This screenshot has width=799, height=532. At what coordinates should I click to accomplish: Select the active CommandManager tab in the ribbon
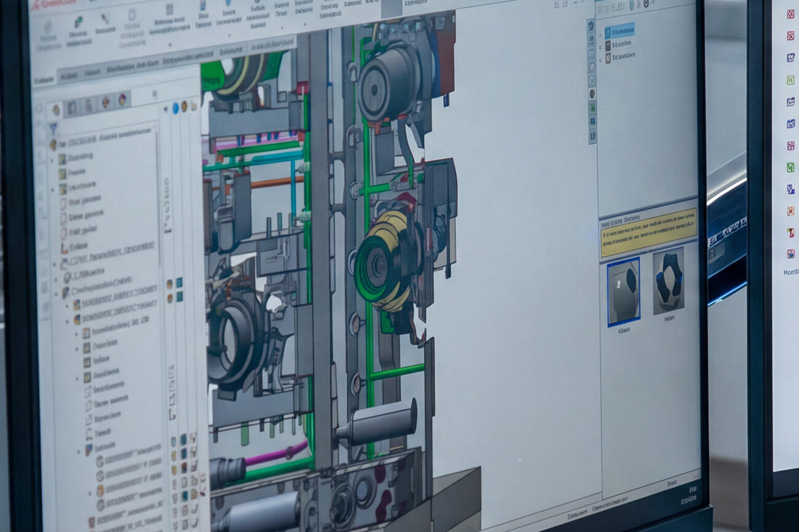tap(44, 80)
